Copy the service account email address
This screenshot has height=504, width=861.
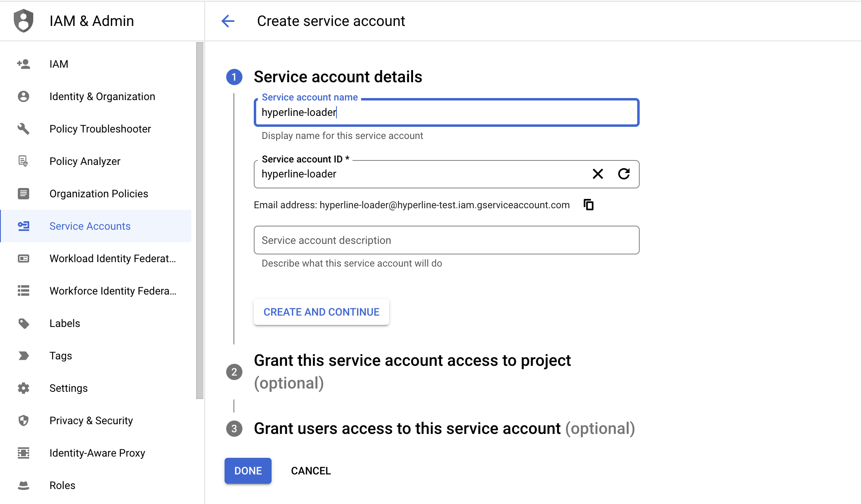588,205
